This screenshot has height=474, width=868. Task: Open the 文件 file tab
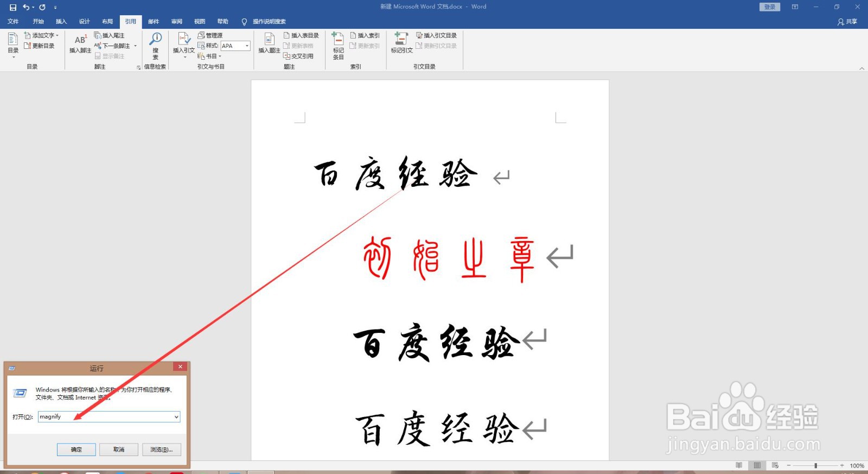[13, 21]
